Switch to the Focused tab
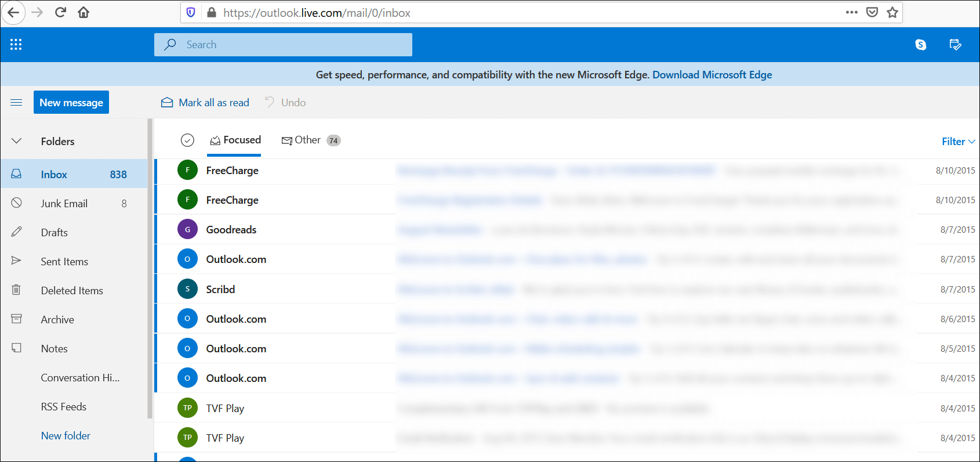Viewport: 980px width, 462px height. pyautogui.click(x=234, y=140)
